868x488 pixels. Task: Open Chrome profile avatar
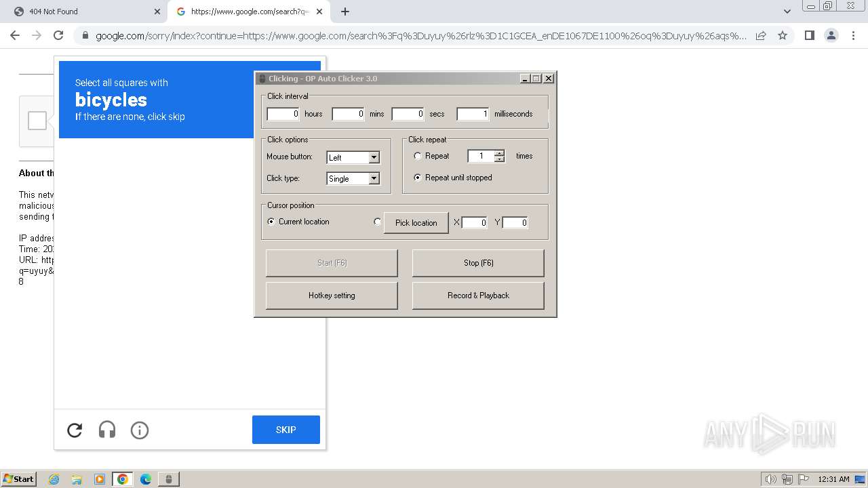point(831,35)
